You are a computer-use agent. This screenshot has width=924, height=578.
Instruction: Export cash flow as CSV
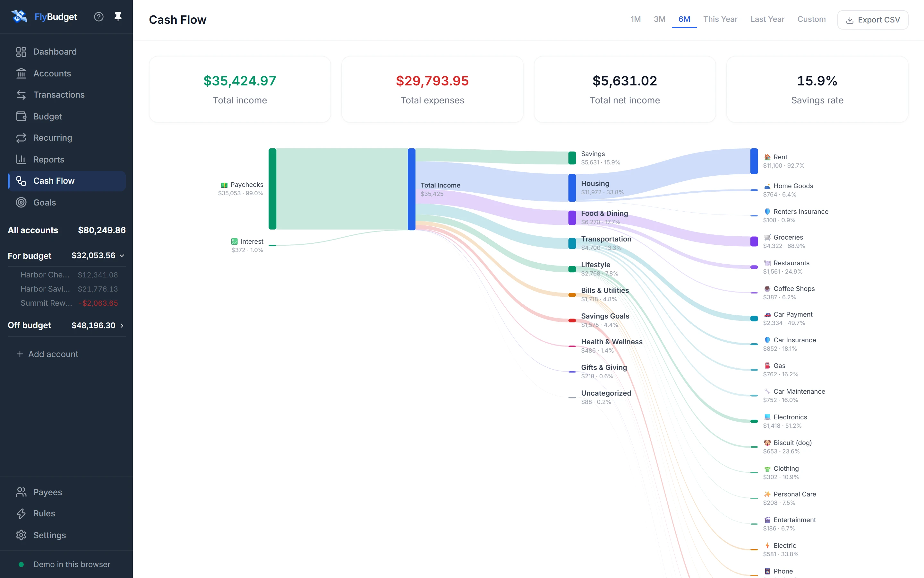(872, 20)
